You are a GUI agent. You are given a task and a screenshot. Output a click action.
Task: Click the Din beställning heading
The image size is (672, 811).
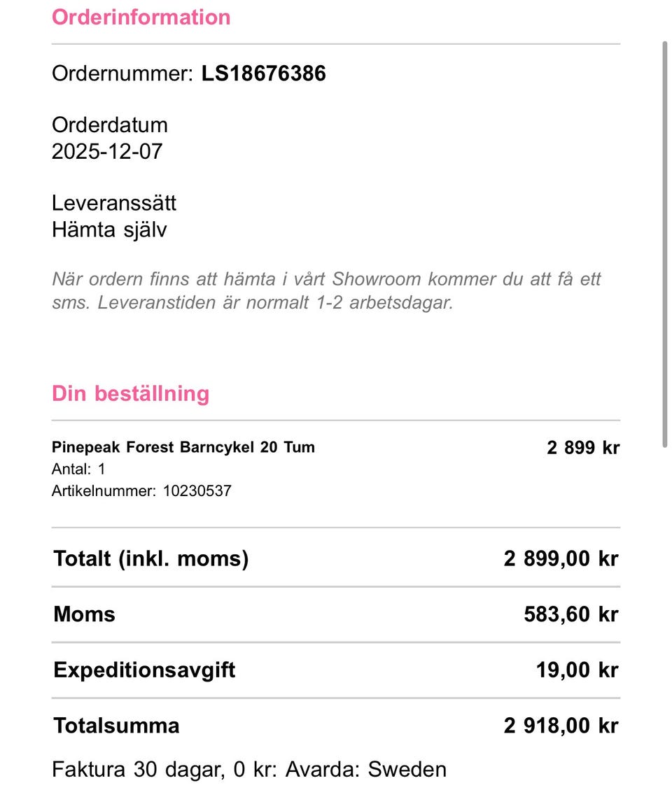point(130,393)
